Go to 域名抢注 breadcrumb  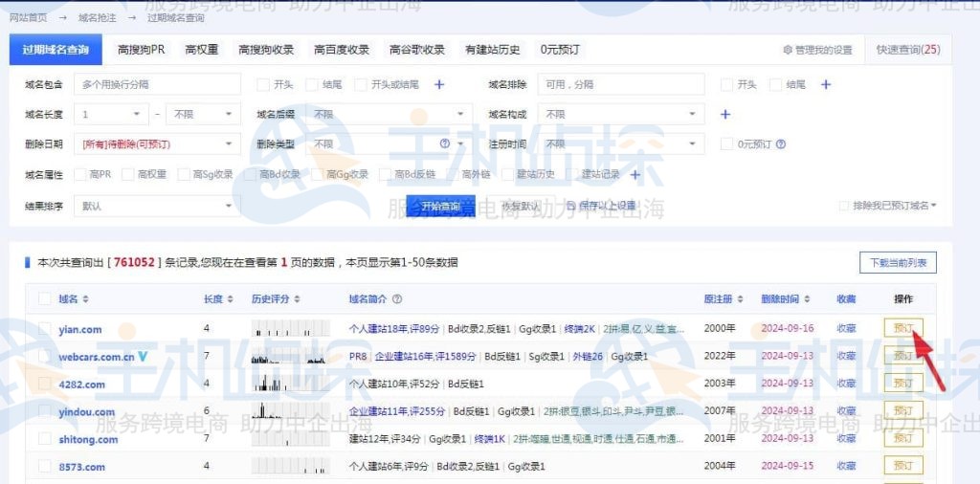point(98,17)
